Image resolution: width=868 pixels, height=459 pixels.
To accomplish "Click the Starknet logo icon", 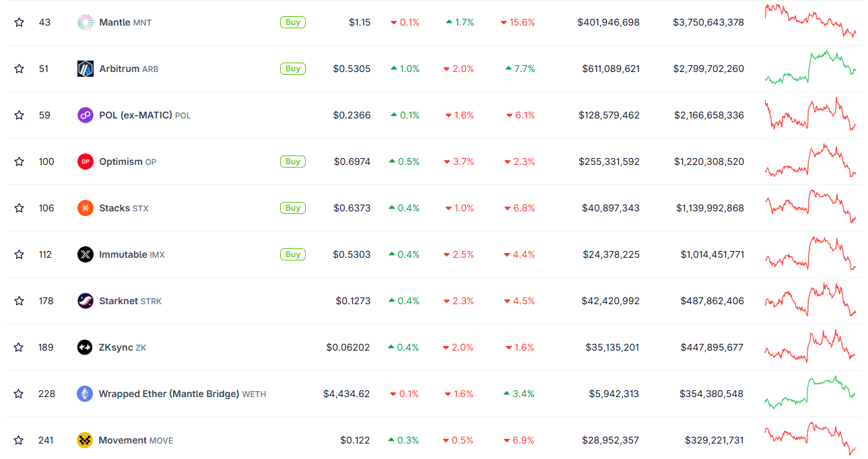I will coord(86,301).
